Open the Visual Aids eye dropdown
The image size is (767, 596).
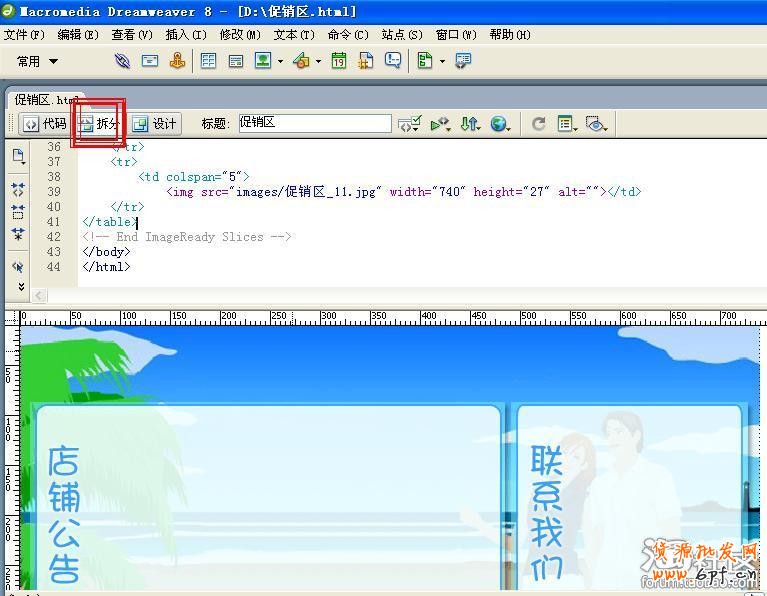click(x=597, y=124)
